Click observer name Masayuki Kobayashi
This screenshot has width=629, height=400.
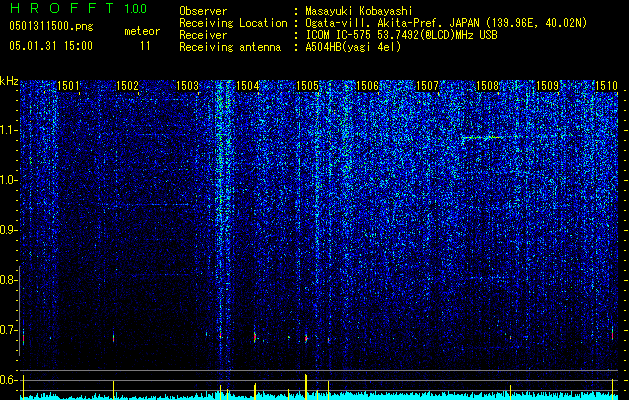(359, 11)
